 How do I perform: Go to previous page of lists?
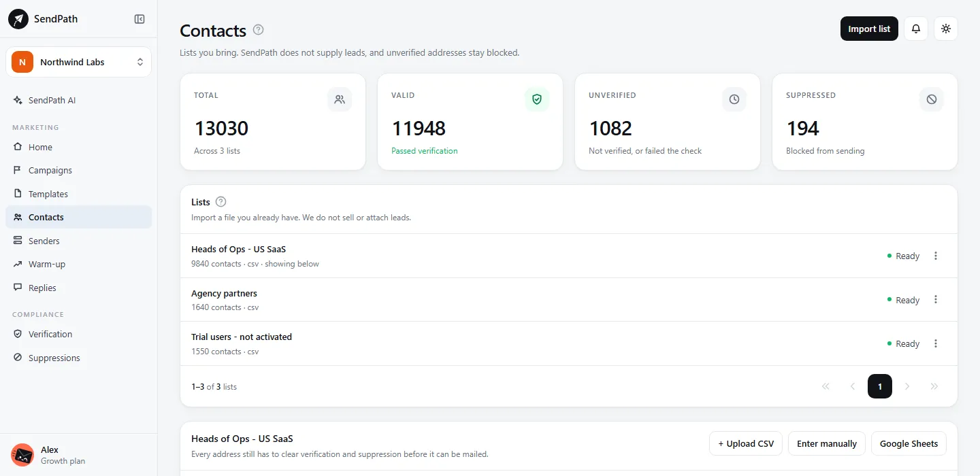tap(853, 386)
